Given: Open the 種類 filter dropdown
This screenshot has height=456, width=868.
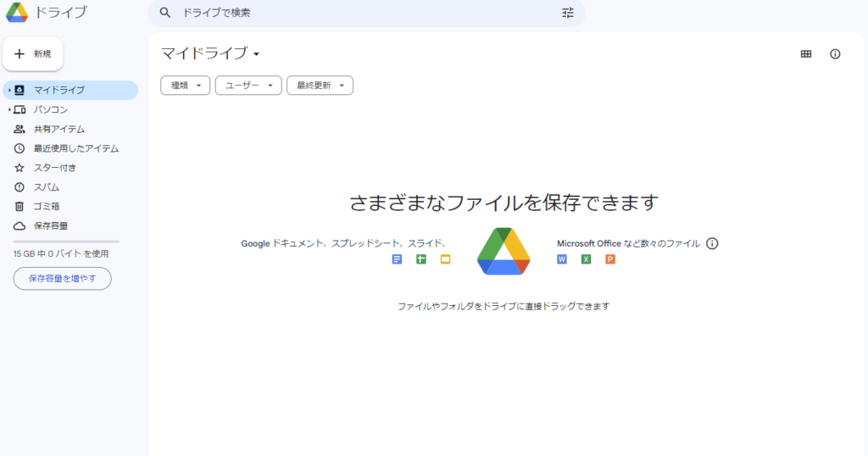Looking at the screenshot, I should [x=186, y=86].
